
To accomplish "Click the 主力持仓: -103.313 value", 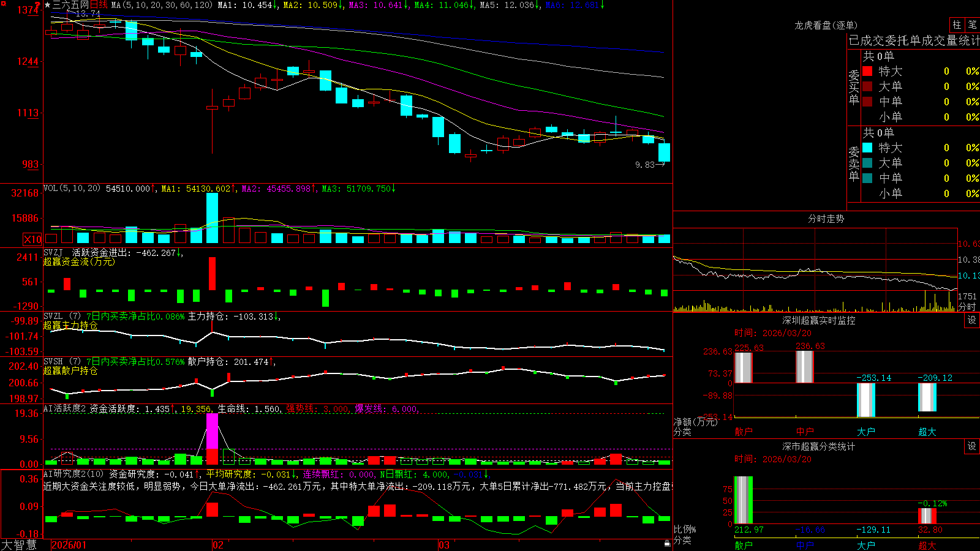I will point(234,317).
